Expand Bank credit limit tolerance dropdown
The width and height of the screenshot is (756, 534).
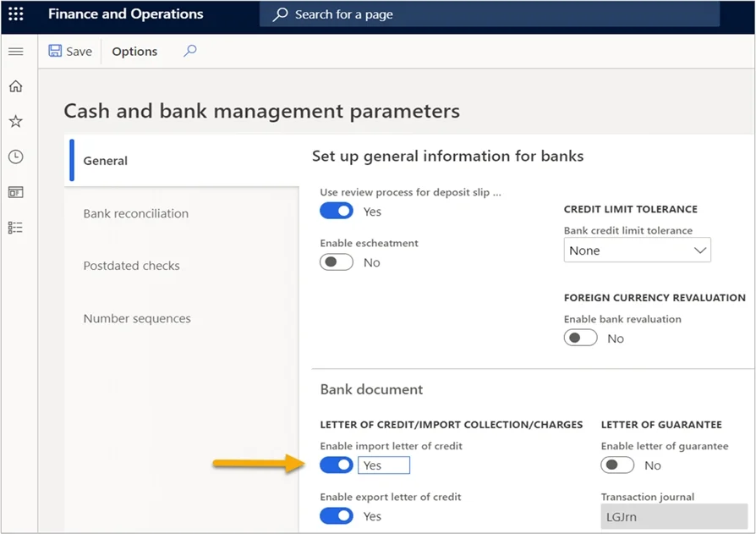click(637, 250)
